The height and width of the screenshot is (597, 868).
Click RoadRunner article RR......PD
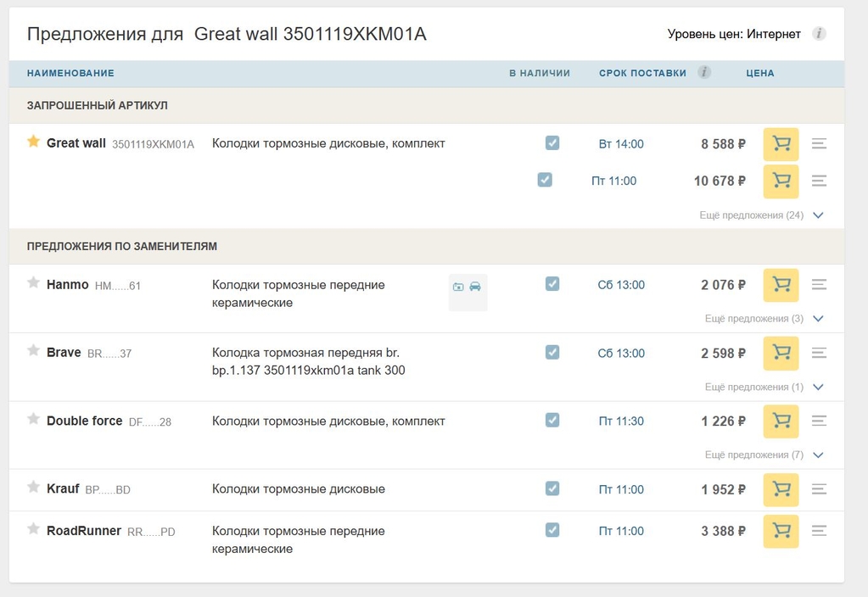click(x=151, y=533)
